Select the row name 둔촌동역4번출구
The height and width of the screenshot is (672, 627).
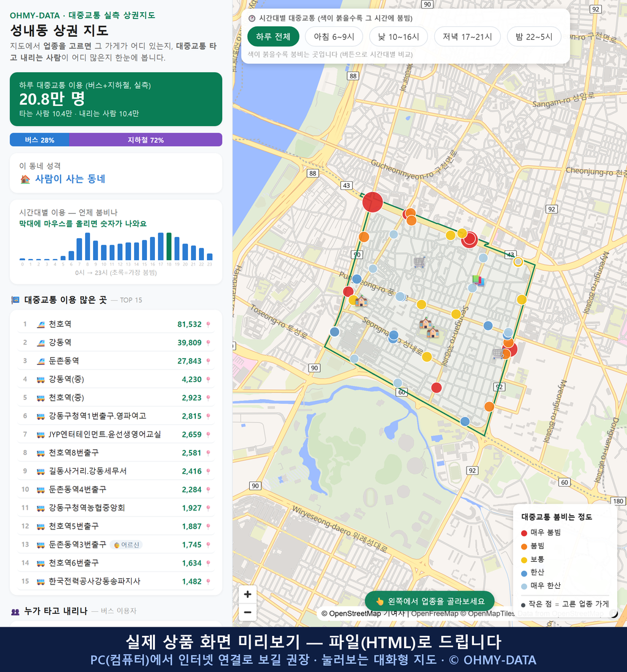[x=78, y=490]
